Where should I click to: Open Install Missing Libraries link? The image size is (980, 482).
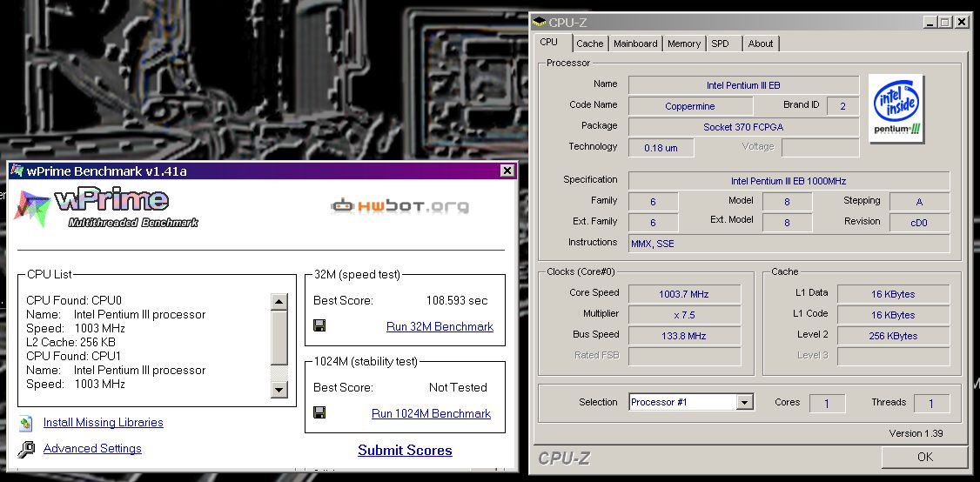pos(103,423)
